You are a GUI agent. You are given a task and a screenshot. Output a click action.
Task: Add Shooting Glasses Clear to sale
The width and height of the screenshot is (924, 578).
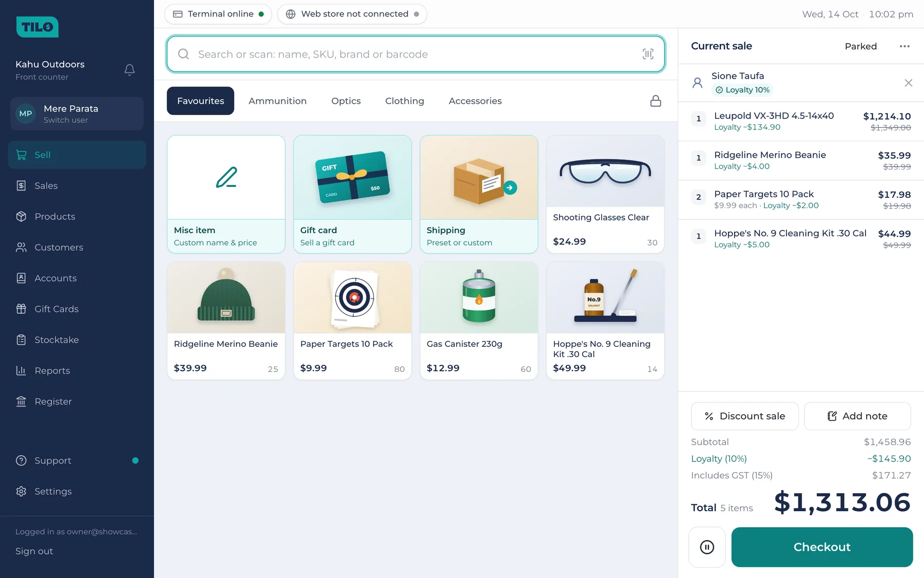[605, 194]
